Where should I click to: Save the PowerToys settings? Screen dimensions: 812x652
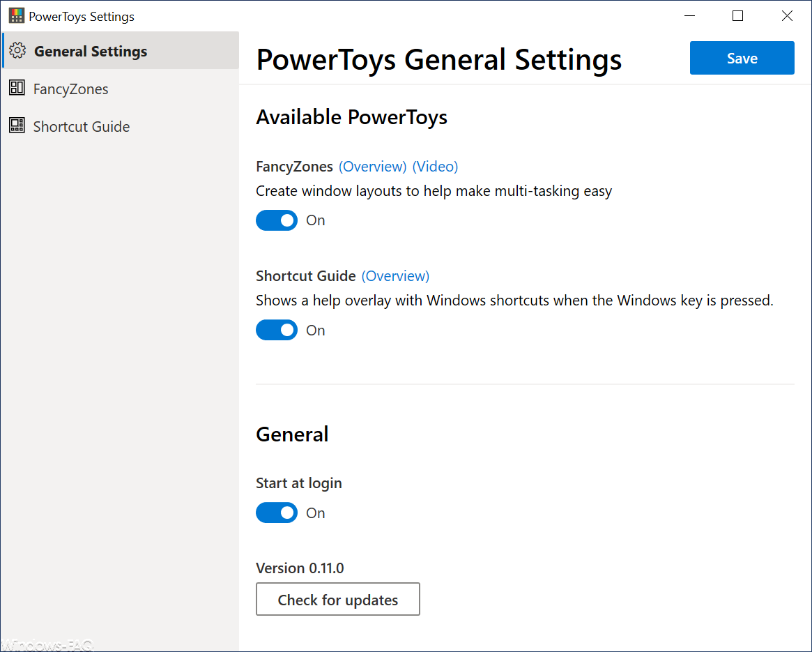point(742,58)
